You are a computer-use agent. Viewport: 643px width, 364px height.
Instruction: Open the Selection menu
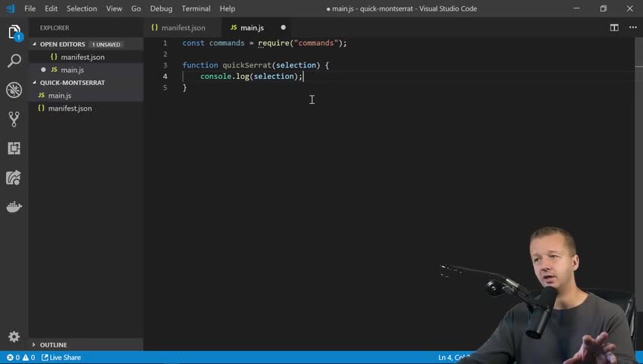tap(82, 8)
